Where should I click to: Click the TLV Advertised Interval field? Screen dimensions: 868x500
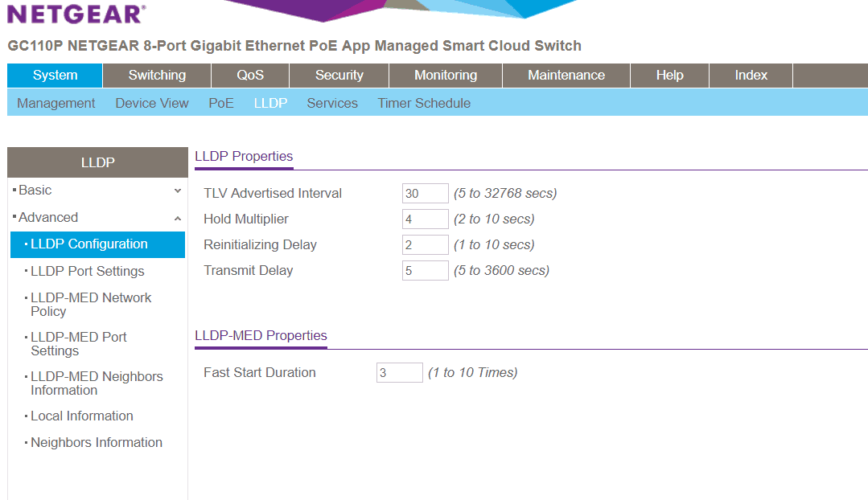coord(425,194)
